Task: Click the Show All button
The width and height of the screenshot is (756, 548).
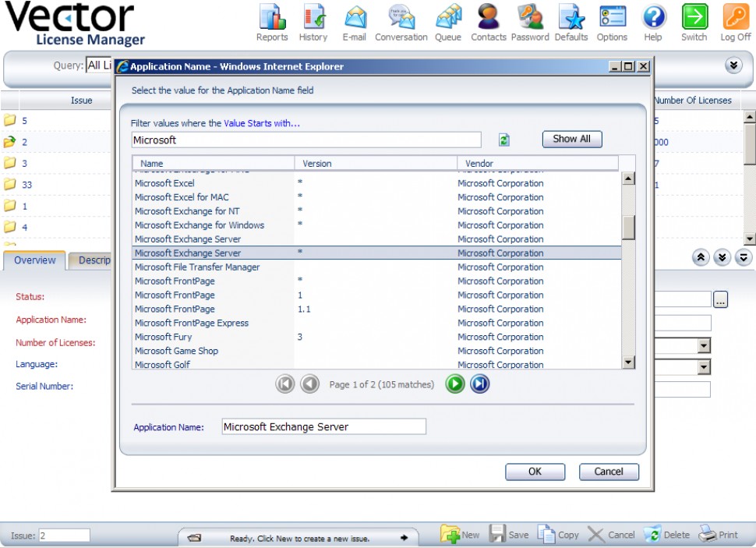Action: click(572, 139)
